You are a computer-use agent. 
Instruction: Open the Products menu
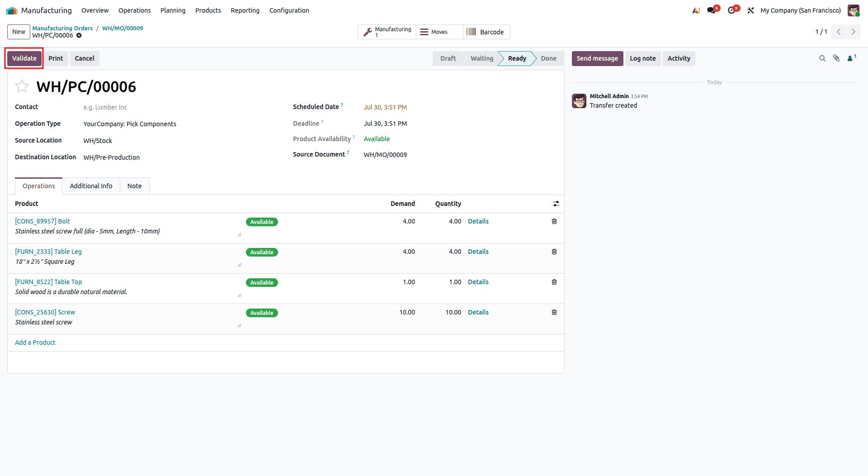pos(208,10)
